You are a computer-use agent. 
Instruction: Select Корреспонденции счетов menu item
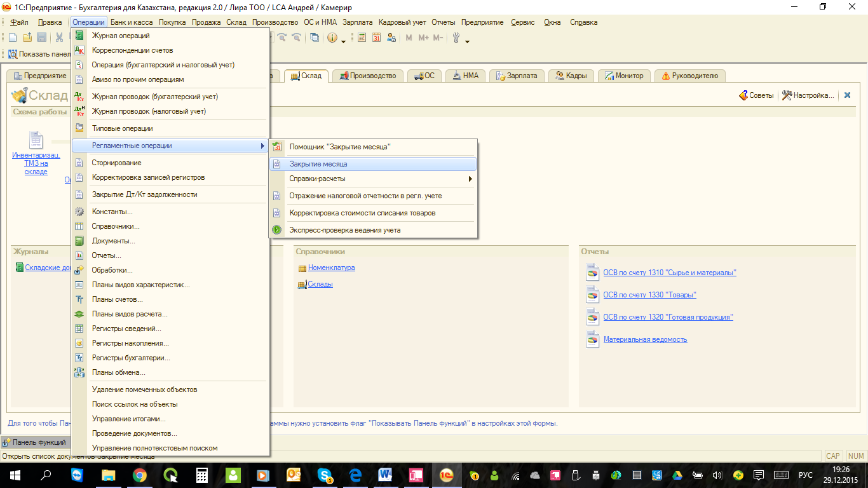pyautogui.click(x=171, y=50)
